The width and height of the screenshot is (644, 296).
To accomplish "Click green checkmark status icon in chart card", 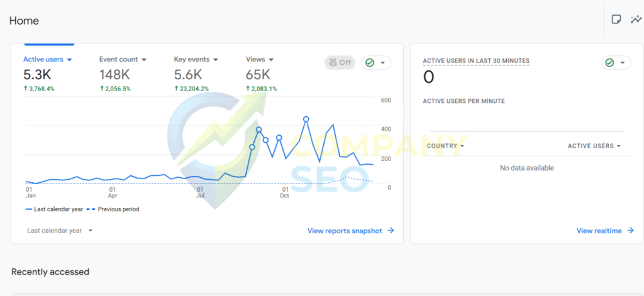I will click(x=370, y=63).
